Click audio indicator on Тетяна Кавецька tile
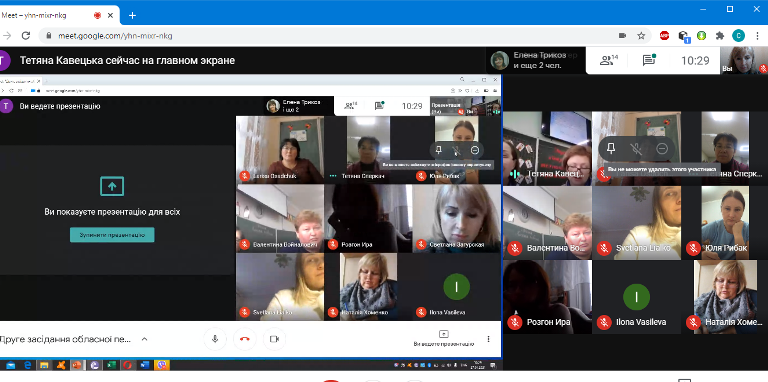The width and height of the screenshot is (768, 382). coord(514,173)
